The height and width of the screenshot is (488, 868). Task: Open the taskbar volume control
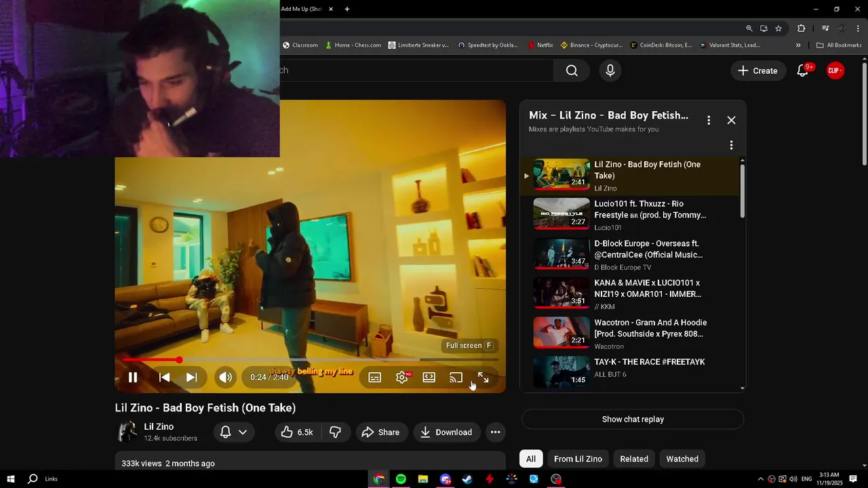[x=793, y=479]
